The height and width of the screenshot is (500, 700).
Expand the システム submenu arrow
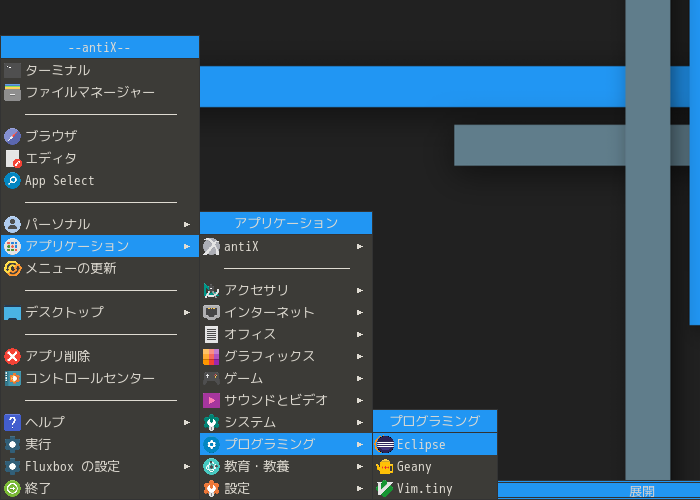(x=360, y=422)
